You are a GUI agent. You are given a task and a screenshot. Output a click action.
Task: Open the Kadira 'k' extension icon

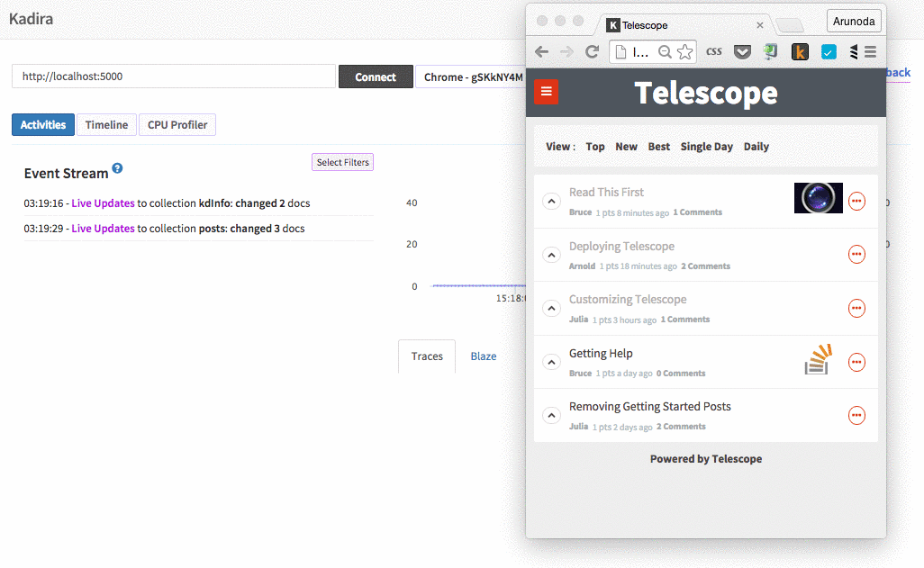(800, 52)
